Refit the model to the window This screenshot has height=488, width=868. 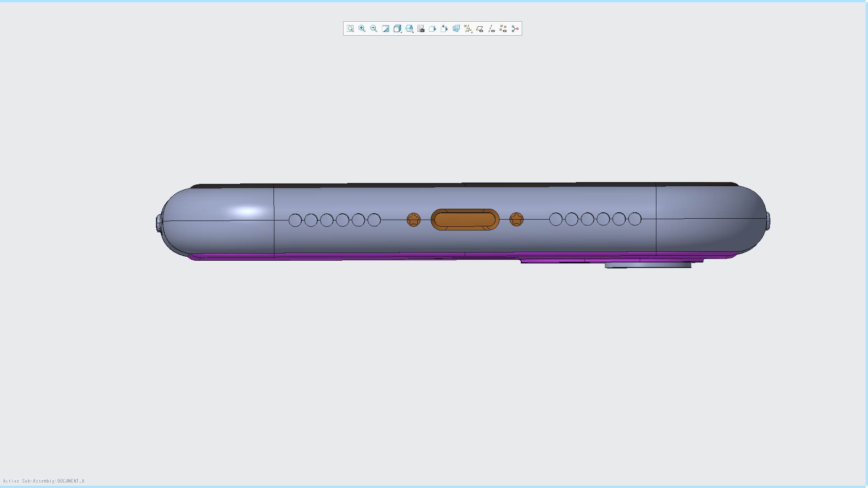pos(350,28)
